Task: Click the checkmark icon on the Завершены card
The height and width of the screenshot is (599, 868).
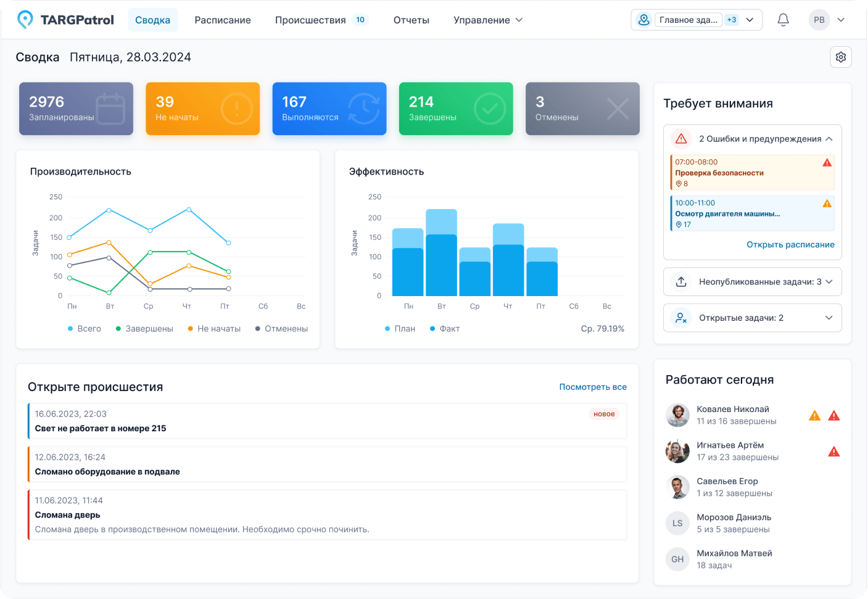Action: click(x=489, y=109)
